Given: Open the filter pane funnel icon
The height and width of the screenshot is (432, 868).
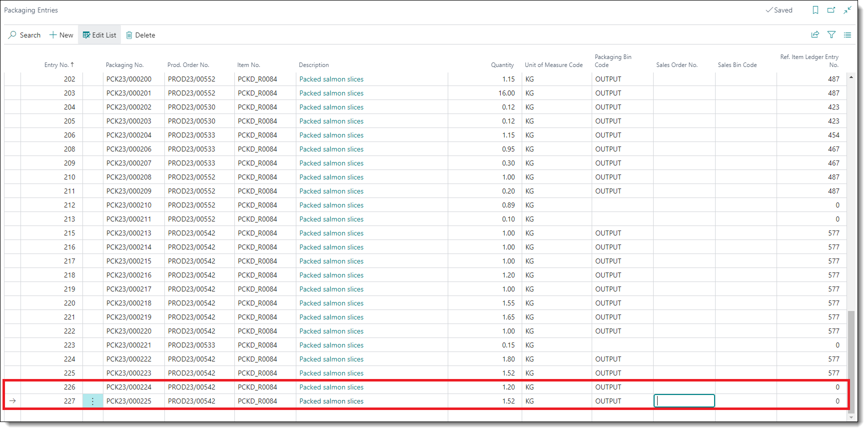Looking at the screenshot, I should coord(832,34).
